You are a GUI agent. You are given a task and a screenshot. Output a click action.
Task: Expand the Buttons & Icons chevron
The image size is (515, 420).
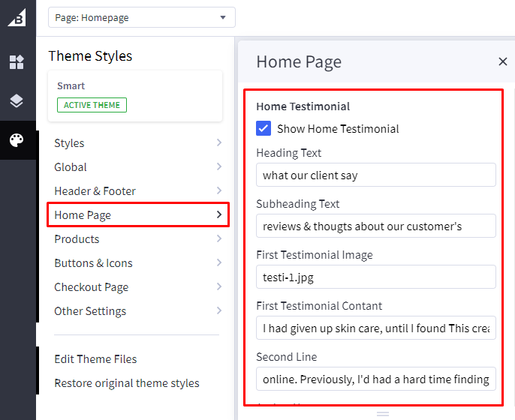click(218, 263)
